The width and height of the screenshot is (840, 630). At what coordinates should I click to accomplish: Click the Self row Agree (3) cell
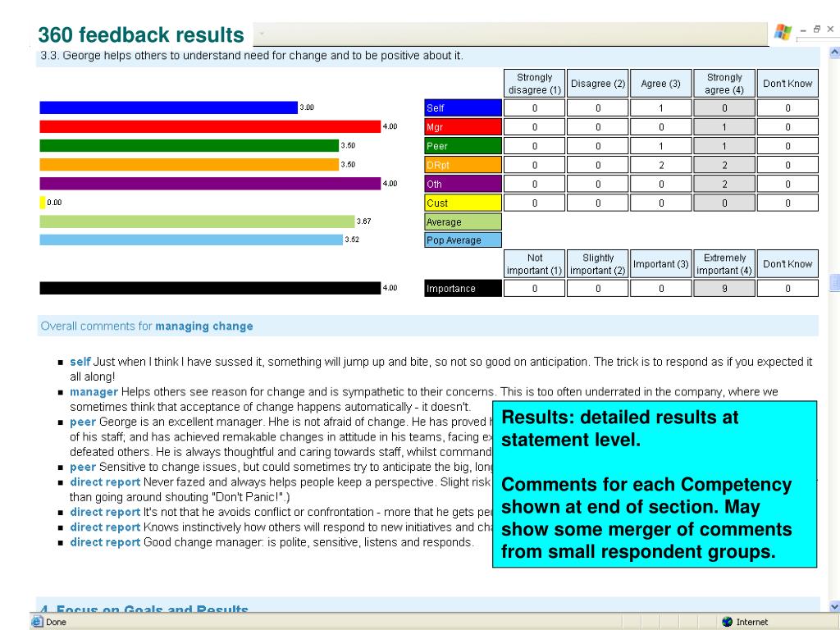pyautogui.click(x=661, y=107)
